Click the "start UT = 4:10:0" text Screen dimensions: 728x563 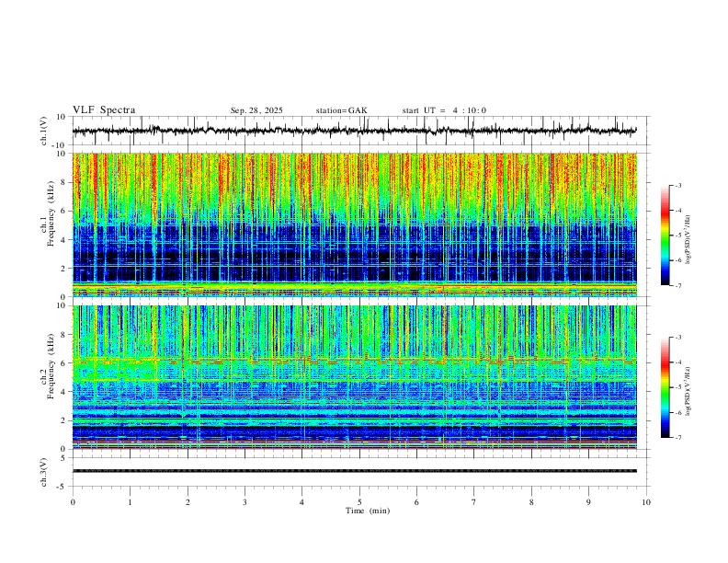point(444,110)
